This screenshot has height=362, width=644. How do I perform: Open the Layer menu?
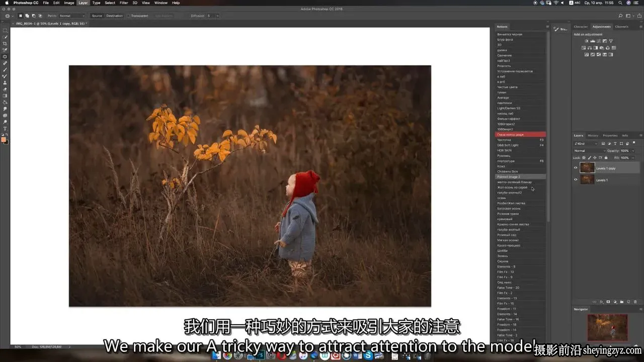[83, 3]
